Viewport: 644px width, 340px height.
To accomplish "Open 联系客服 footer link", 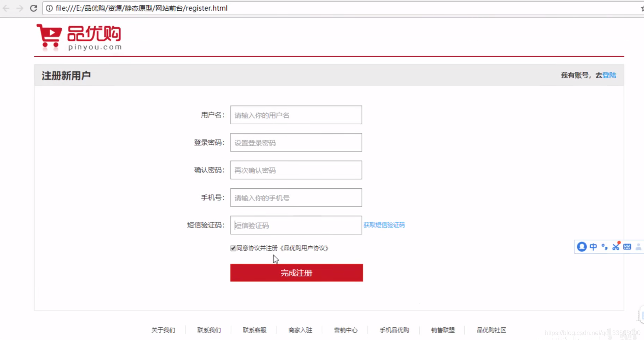I will click(255, 330).
